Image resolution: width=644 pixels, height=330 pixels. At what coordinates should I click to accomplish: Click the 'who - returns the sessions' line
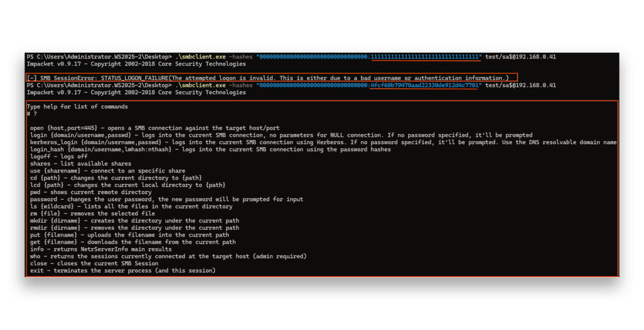pos(168,256)
